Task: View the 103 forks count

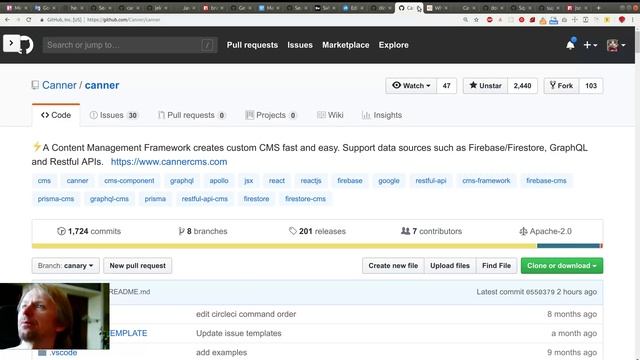Action: [591, 86]
